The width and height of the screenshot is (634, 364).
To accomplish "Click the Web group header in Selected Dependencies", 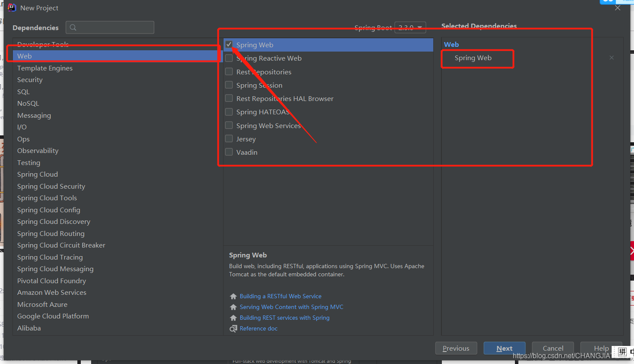I will (x=451, y=45).
